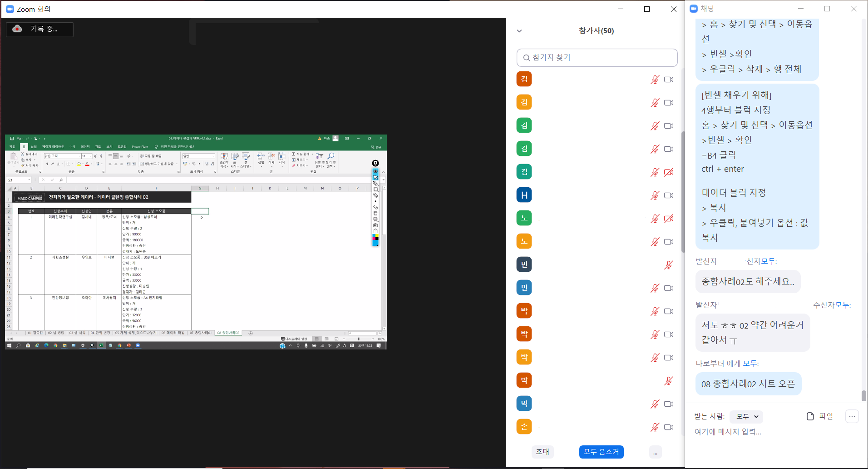
Task: Collapse the 참가자(50) panel with the chevron
Action: (519, 31)
